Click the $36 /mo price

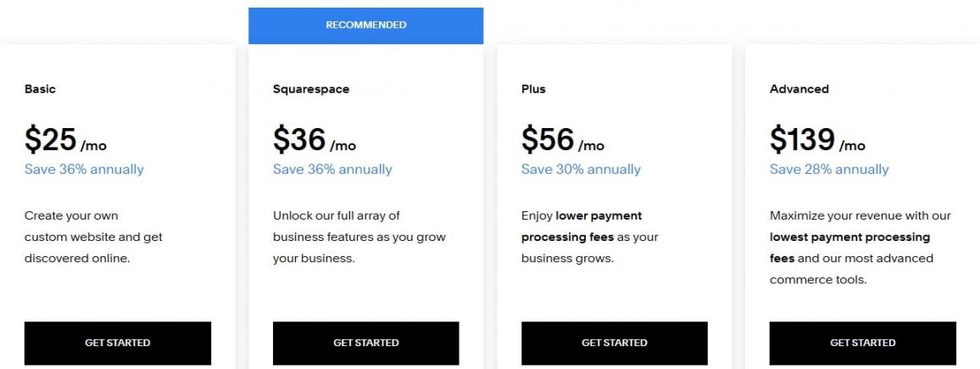tap(314, 140)
